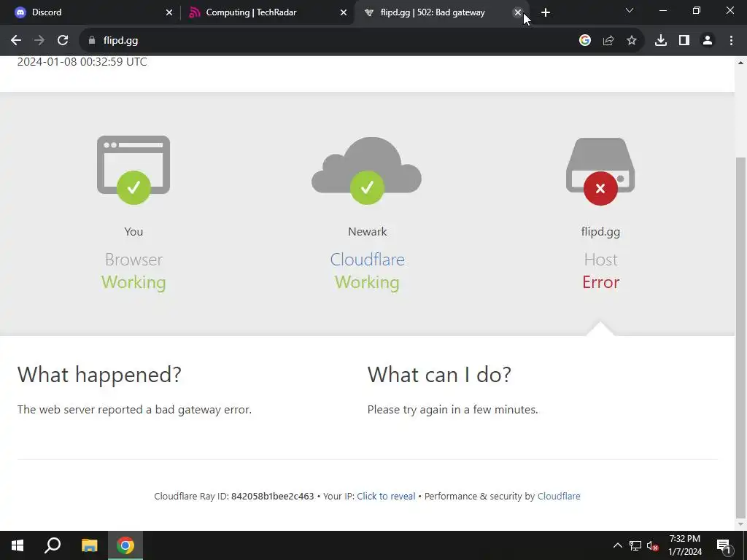
Task: Open the side panel
Action: [684, 41]
